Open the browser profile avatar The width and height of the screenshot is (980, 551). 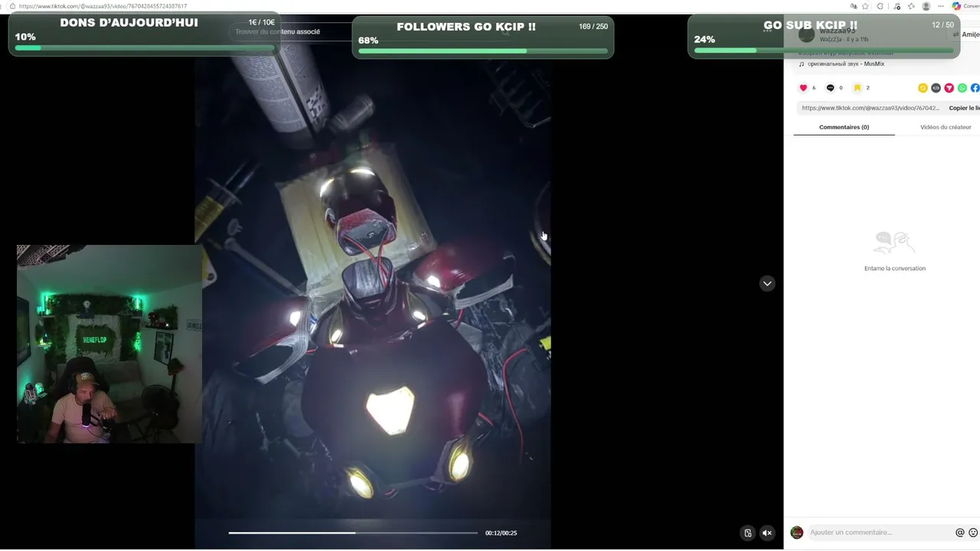(926, 6)
